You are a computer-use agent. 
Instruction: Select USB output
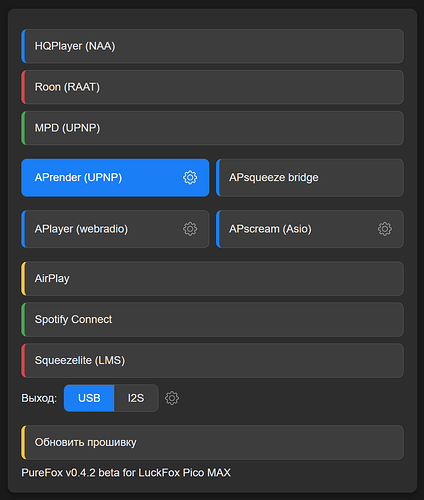89,398
